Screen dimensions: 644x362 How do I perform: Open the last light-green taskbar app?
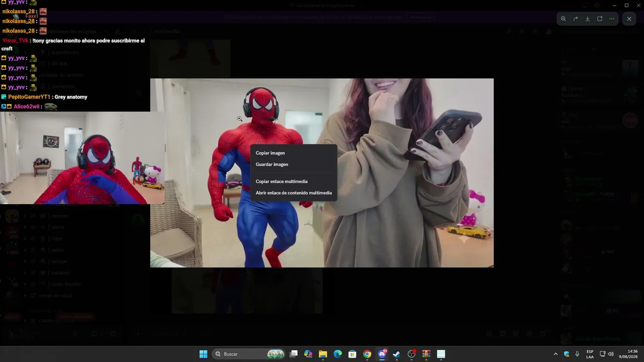coord(441,354)
